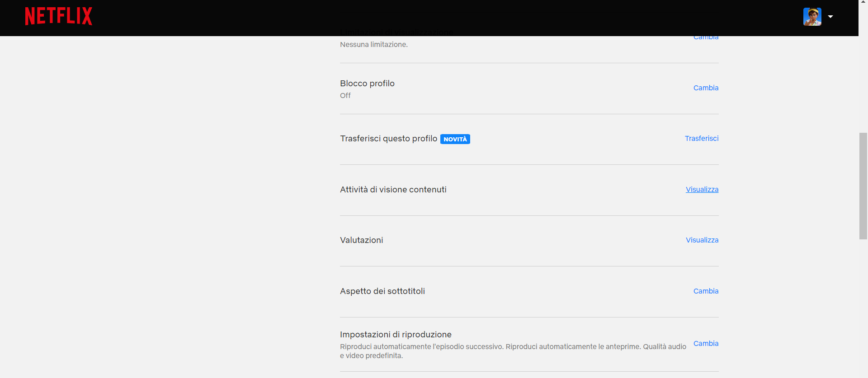The image size is (868, 378).
Task: Click the page vertical scrollbar thumb
Action: [863, 186]
